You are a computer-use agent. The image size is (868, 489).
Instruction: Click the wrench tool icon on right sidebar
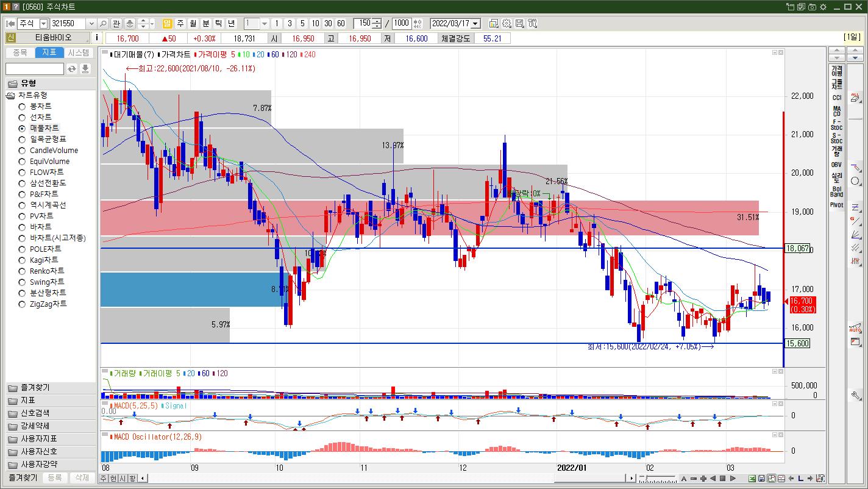(855, 395)
